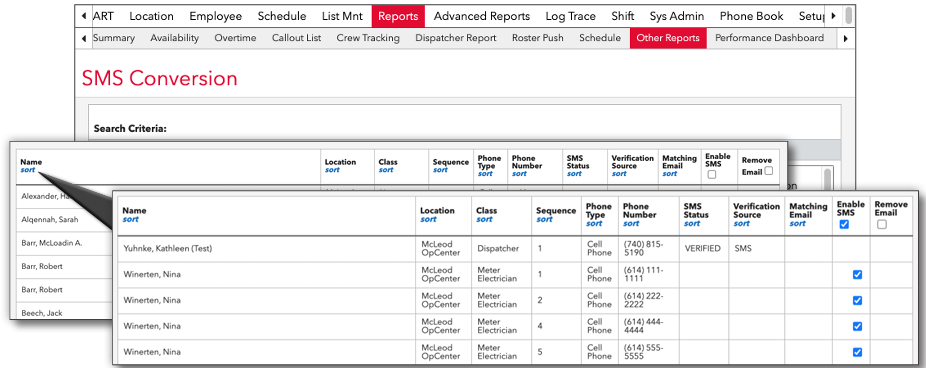Screen dimensions: 926x368
Task: Select Barr, McLoadin A. in back table
Action: [51, 243]
